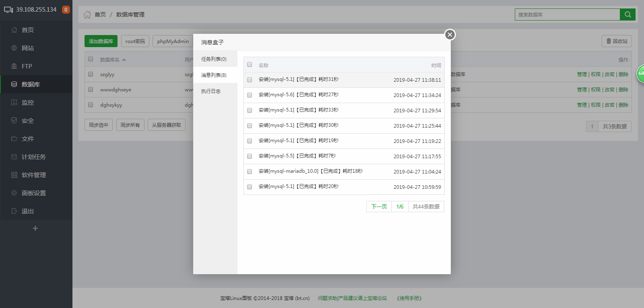Click the trash icon on 回收站 button
The width and height of the screenshot is (644, 308).
(x=609, y=41)
